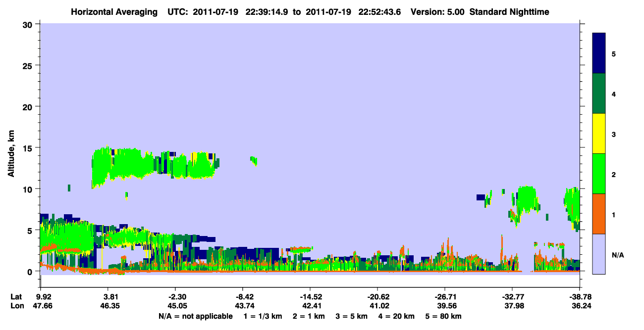Screen dimensions: 644x330
Task: Click the 'Lat' row label
Action: 16,297
